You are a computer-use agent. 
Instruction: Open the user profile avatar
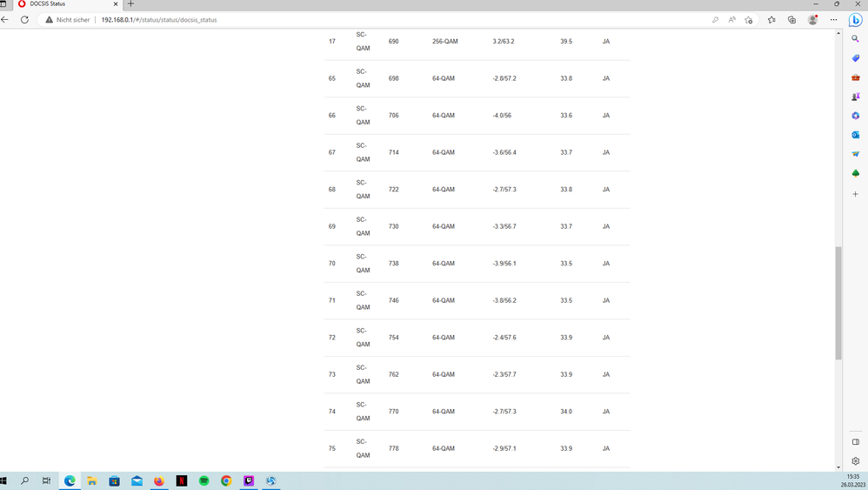tap(812, 19)
